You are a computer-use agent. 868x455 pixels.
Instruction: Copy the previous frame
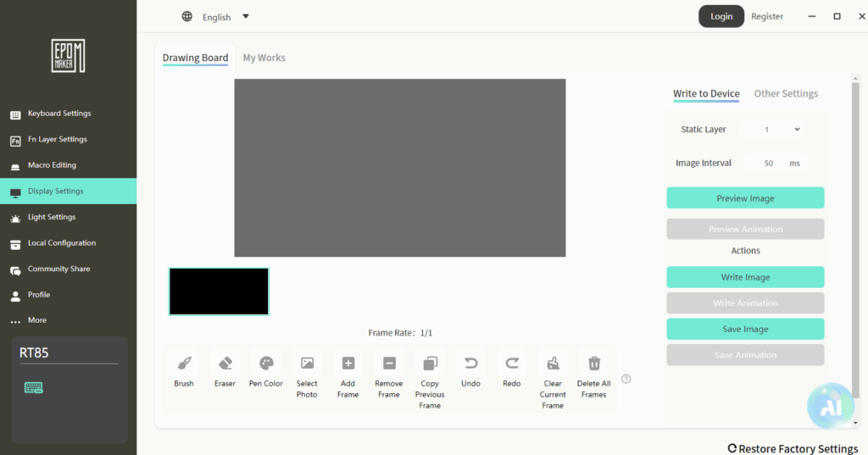pos(430,363)
